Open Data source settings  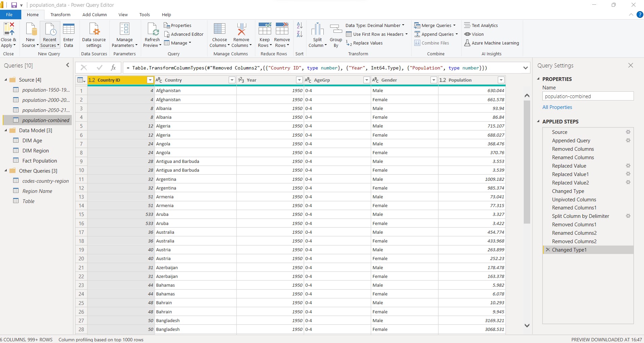click(x=94, y=29)
